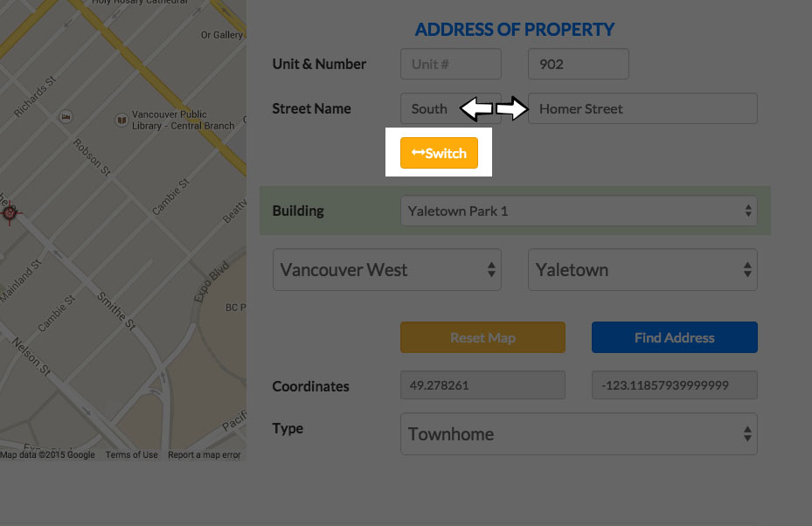Select the street direction field with South
The height and width of the screenshot is (526, 812).
430,109
